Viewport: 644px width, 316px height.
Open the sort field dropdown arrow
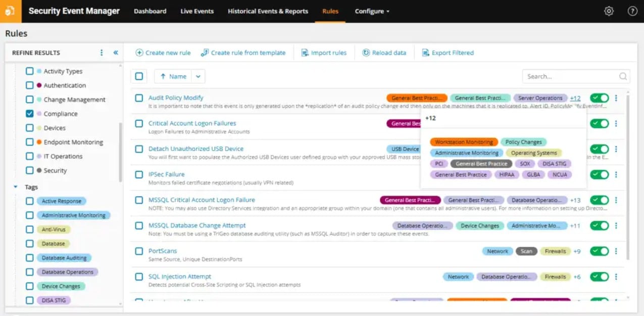coord(198,77)
